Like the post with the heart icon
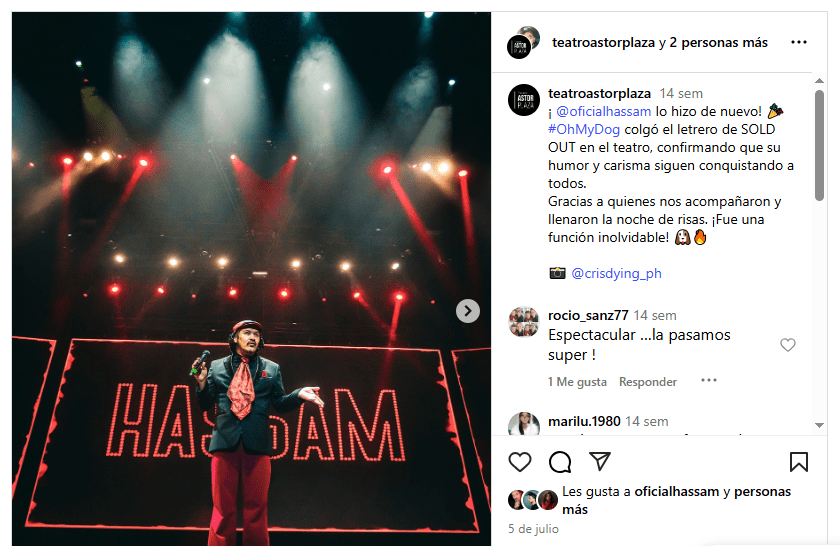The height and width of the screenshot is (546, 840). 520,462
